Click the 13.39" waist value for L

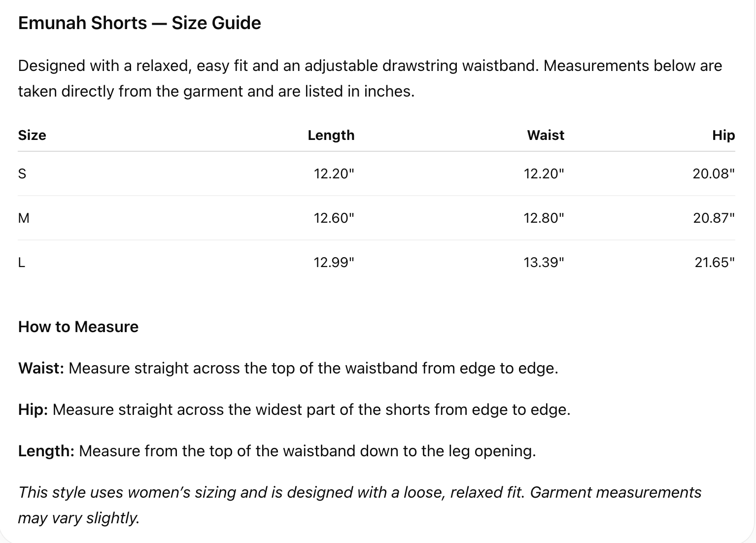click(544, 262)
